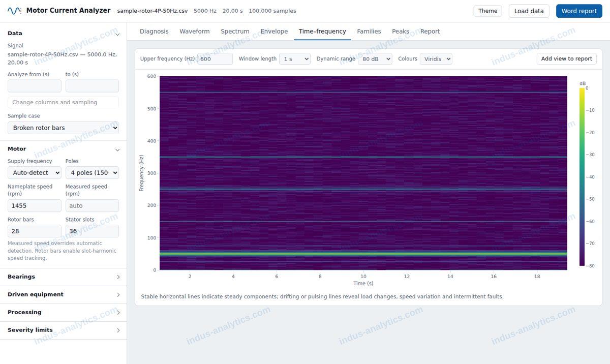Focus the Upper frequency (Hz) field
Viewport: 610px width, 364px height.
pos(215,59)
